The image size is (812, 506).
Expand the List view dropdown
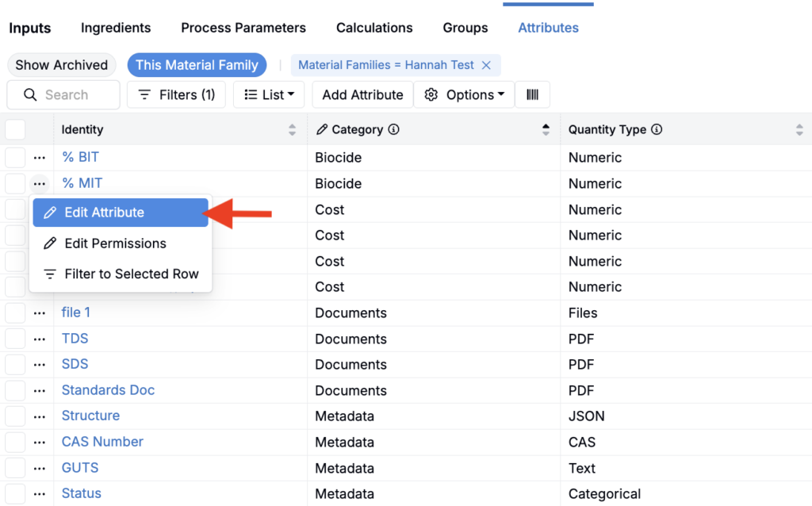tap(269, 94)
